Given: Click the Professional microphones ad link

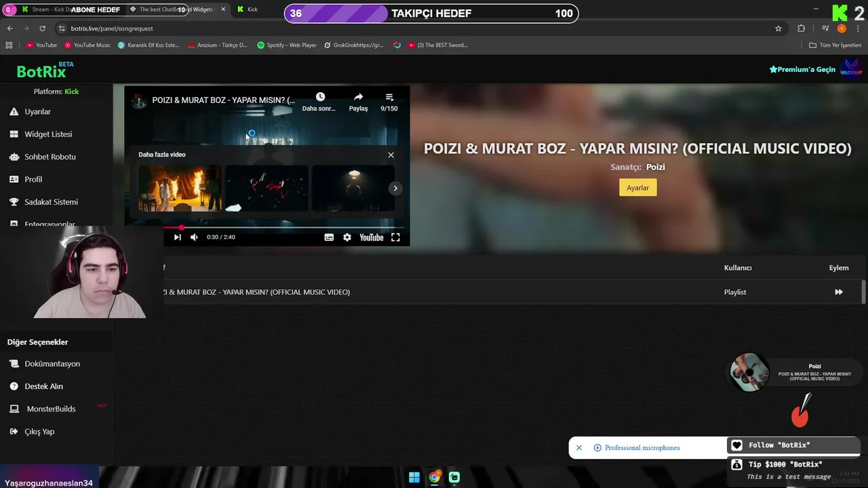Looking at the screenshot, I should (642, 448).
